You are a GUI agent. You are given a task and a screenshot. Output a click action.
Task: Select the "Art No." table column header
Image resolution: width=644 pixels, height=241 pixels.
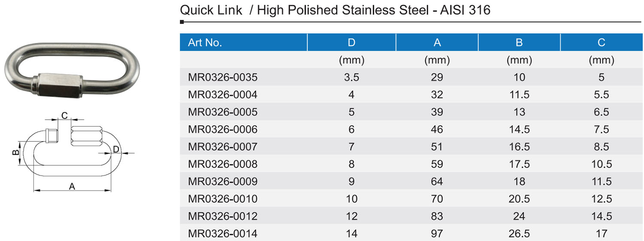(205, 42)
